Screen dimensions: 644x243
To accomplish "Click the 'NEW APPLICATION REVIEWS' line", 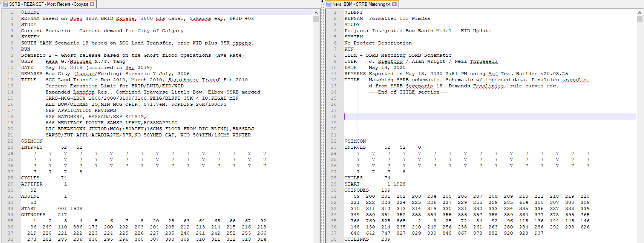I will point(81,110).
